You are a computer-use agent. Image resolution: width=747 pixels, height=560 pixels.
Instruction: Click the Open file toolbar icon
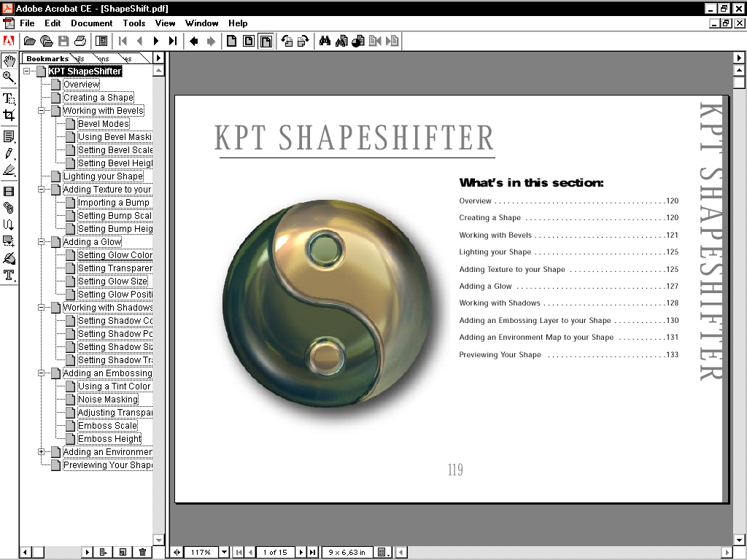(x=29, y=42)
